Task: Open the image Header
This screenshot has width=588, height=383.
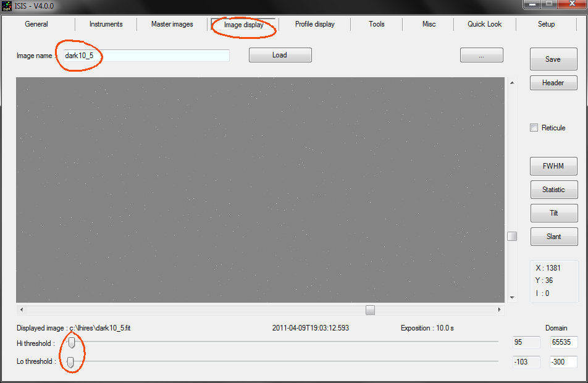Action: [x=553, y=83]
